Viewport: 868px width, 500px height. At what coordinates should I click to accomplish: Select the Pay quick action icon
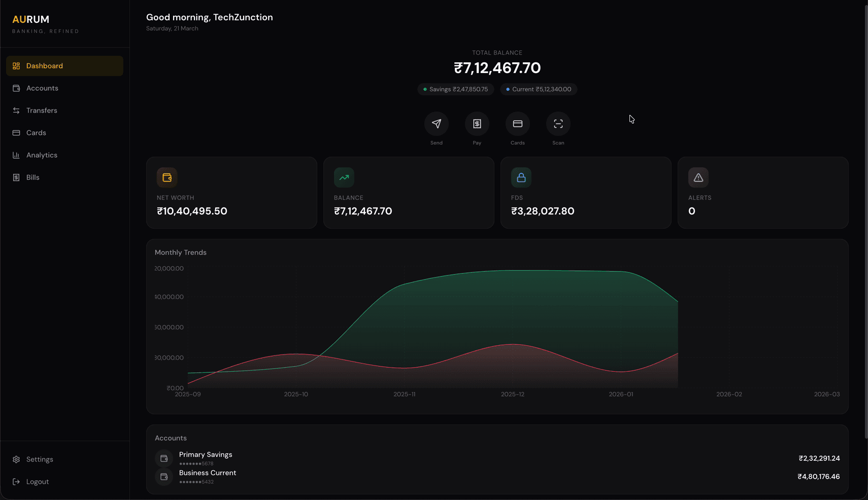[477, 123]
